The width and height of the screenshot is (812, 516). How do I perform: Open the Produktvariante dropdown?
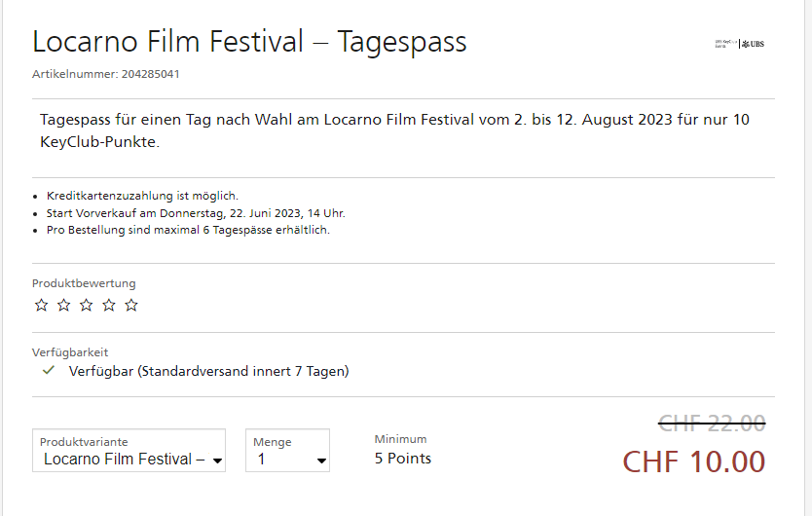pos(129,451)
